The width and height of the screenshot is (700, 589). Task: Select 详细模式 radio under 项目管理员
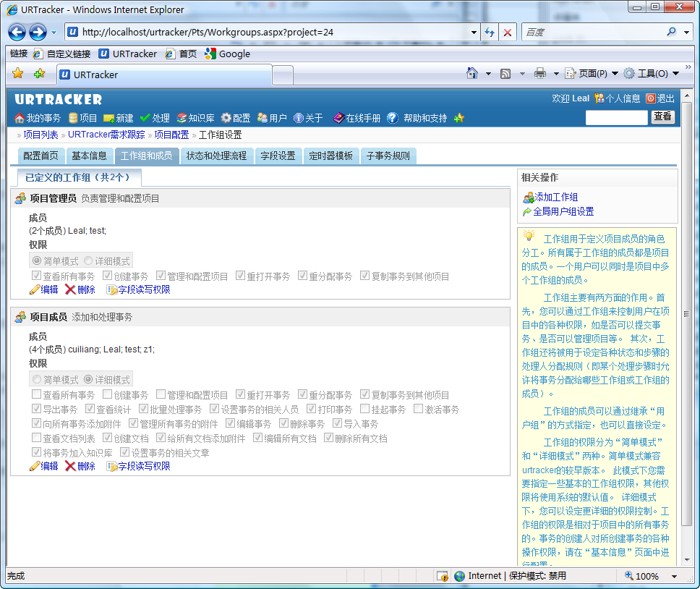click(x=88, y=260)
